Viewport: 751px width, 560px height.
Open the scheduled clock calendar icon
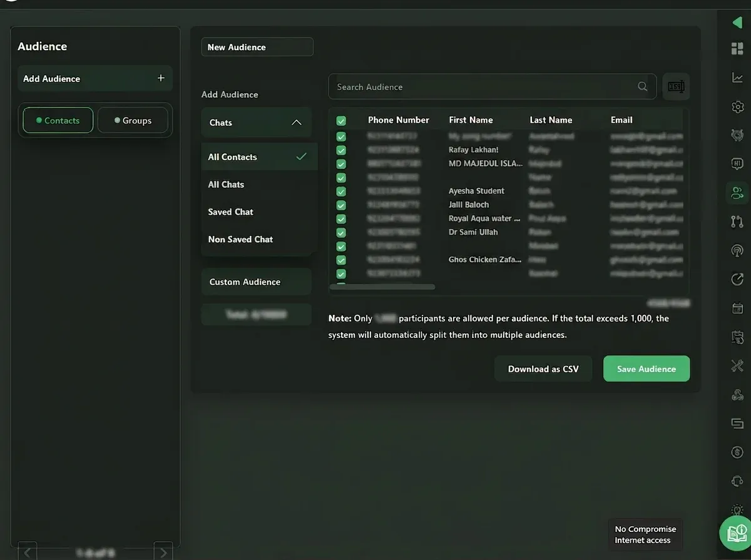(737, 337)
